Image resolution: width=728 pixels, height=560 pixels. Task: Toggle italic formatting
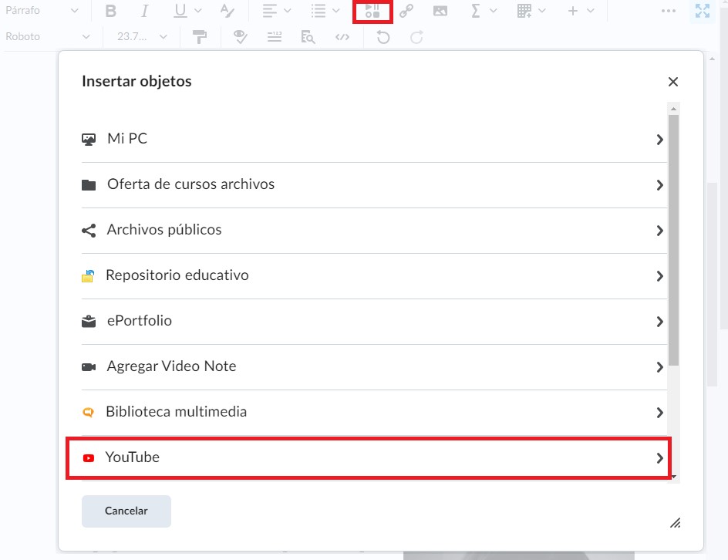click(145, 11)
